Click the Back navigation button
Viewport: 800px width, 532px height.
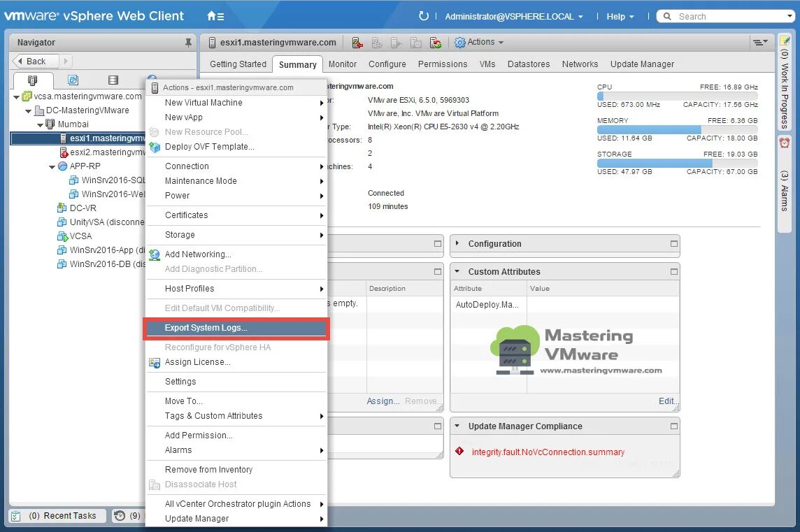coord(35,62)
